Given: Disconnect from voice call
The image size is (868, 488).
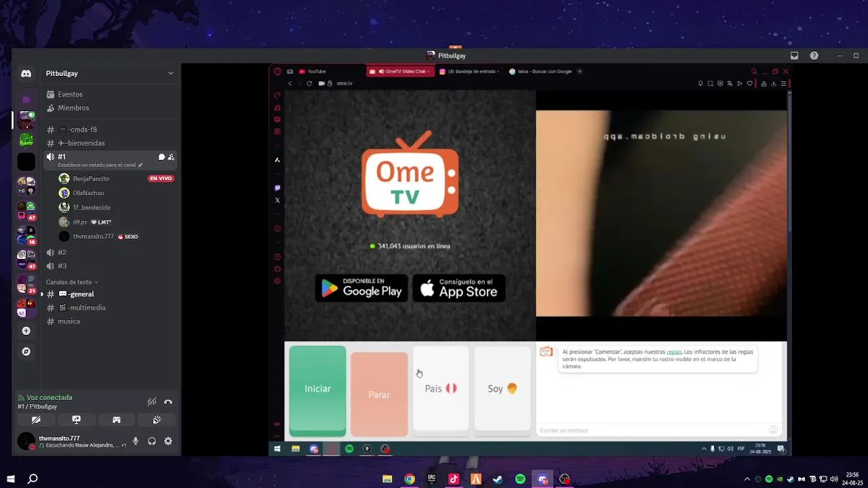Looking at the screenshot, I should [168, 402].
